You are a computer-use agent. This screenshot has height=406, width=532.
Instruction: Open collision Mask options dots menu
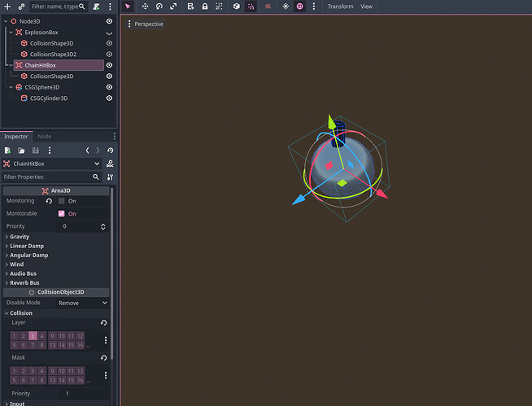(x=106, y=375)
